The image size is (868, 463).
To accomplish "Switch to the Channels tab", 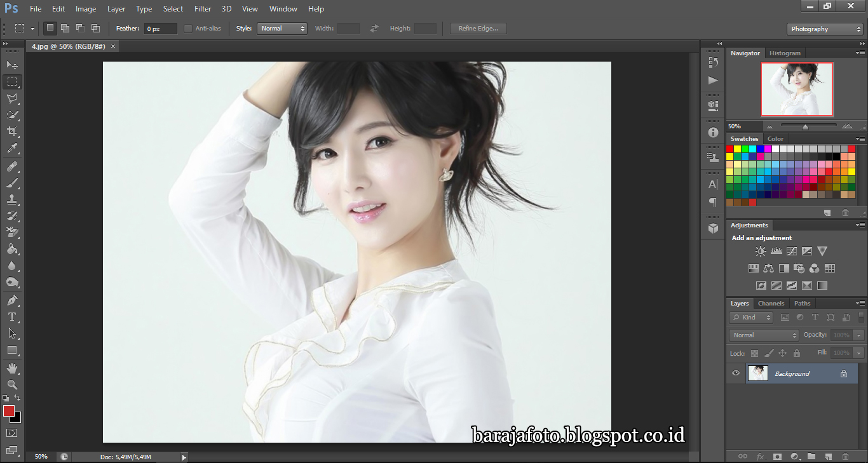I will 771,303.
